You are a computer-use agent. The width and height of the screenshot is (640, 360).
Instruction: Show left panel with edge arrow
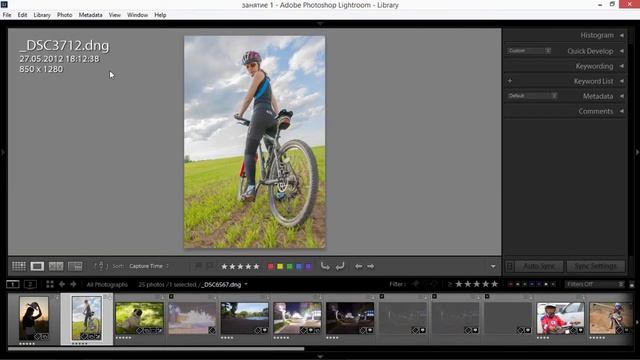coord(3,152)
